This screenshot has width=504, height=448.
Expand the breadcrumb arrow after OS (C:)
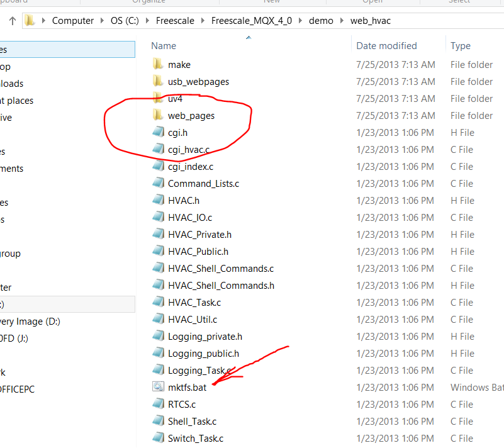click(147, 21)
